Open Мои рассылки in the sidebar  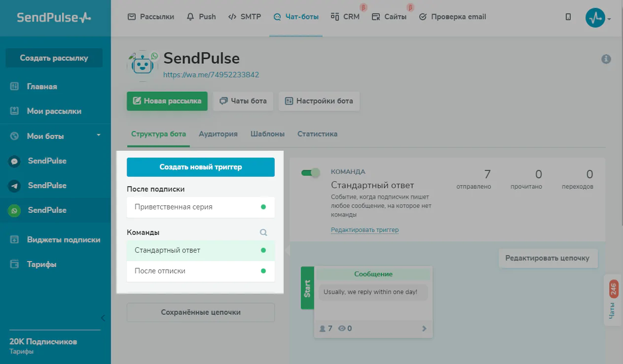point(54,111)
